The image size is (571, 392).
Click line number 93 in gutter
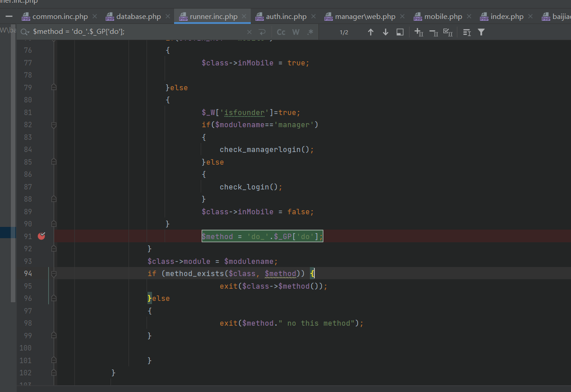[x=28, y=261]
